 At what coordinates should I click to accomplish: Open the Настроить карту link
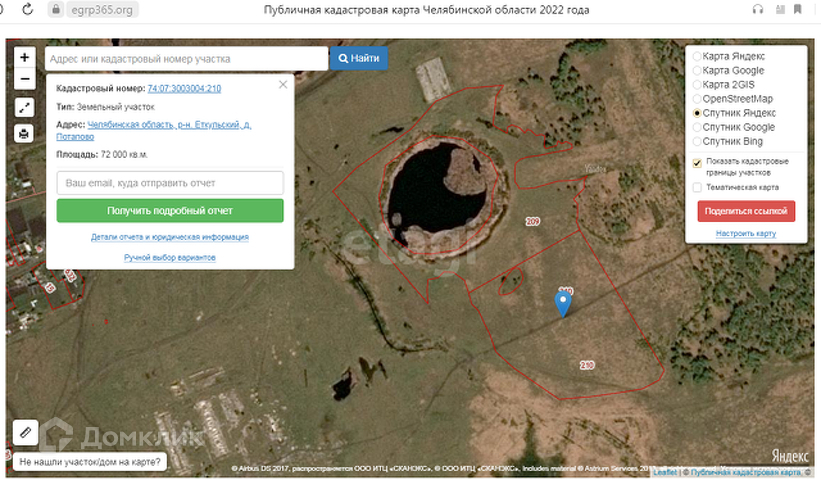(746, 234)
